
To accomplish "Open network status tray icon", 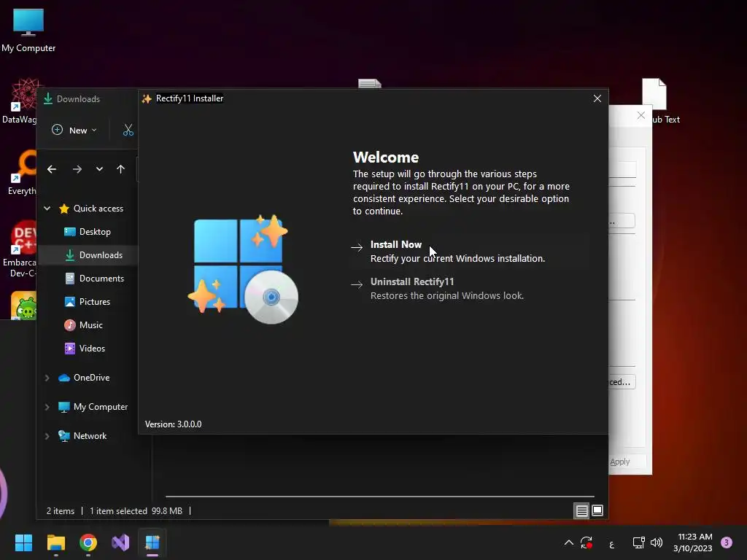I will pyautogui.click(x=638, y=542).
